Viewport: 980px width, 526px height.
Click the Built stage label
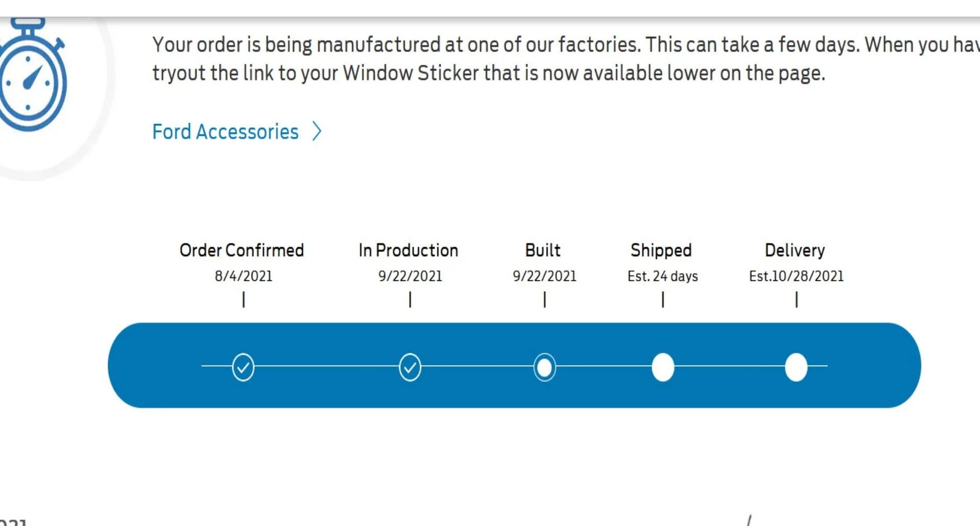click(x=543, y=250)
